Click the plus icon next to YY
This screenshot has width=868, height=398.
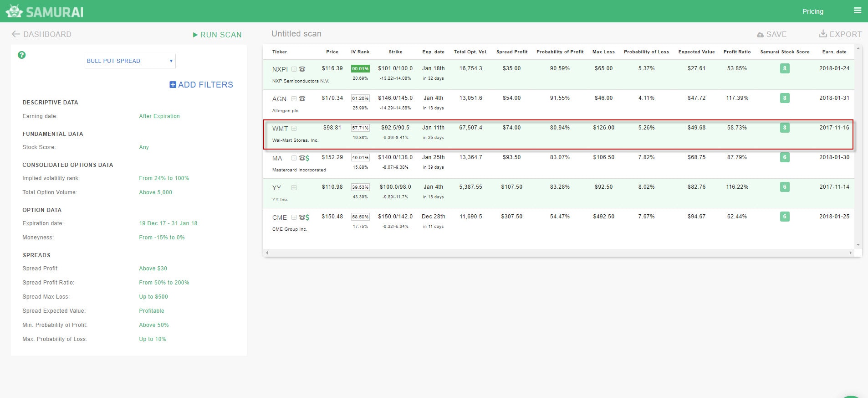[x=294, y=188]
